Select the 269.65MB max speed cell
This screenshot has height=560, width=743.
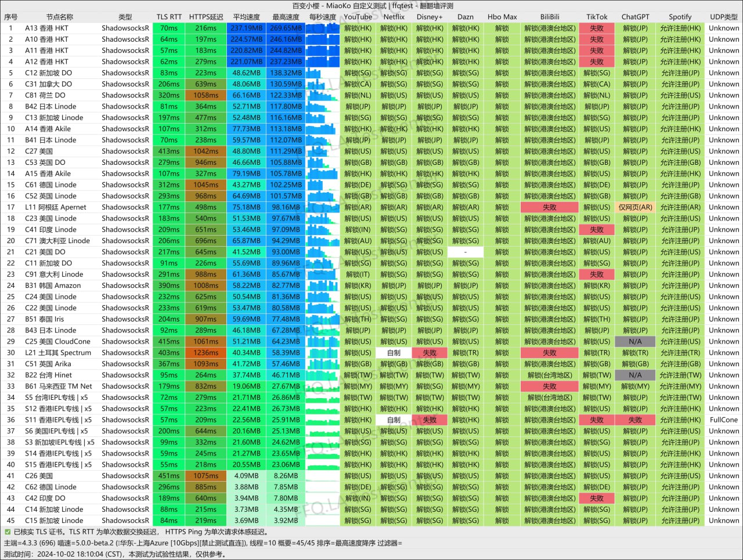(x=286, y=28)
